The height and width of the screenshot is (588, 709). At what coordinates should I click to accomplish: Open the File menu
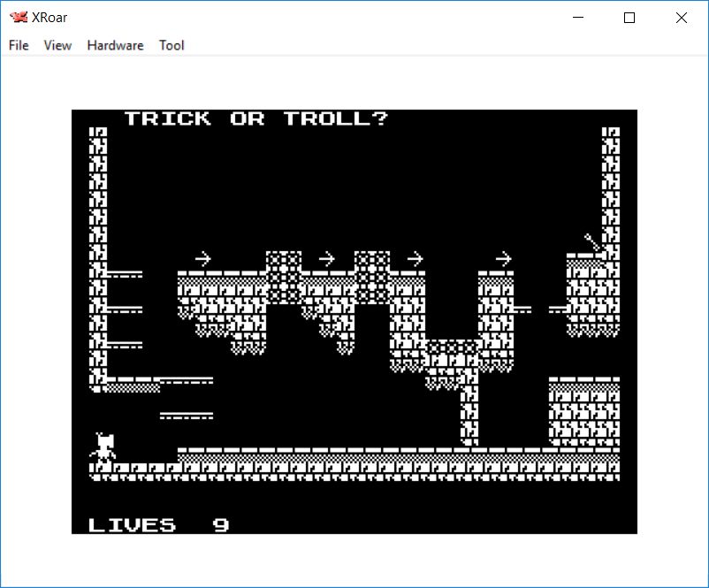[x=19, y=45]
